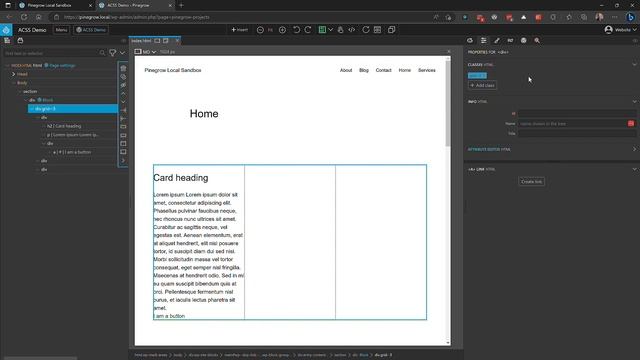The width and height of the screenshot is (640, 360).
Task: Refresh the page view
Action: click(x=366, y=30)
